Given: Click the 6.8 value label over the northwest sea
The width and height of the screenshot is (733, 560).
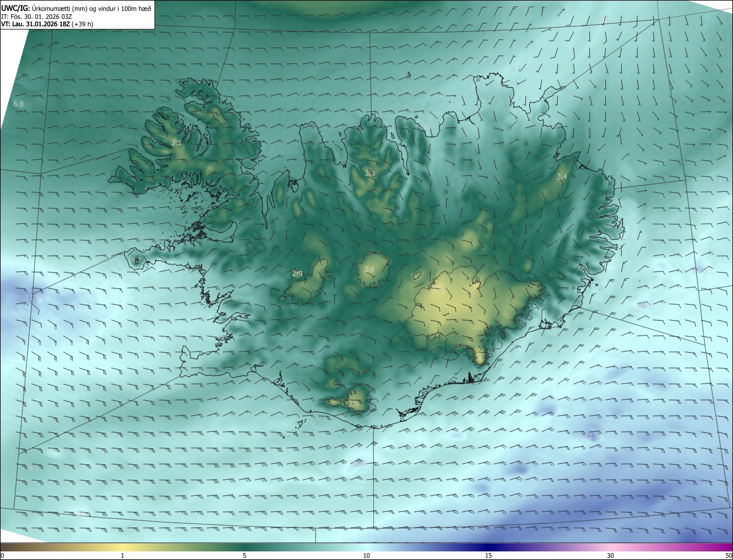Looking at the screenshot, I should [18, 104].
